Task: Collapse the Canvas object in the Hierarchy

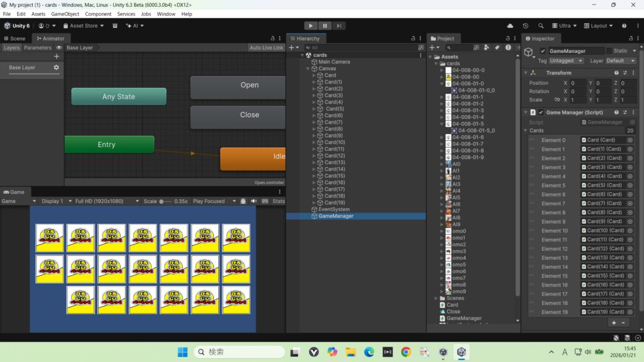Action: [x=308, y=69]
